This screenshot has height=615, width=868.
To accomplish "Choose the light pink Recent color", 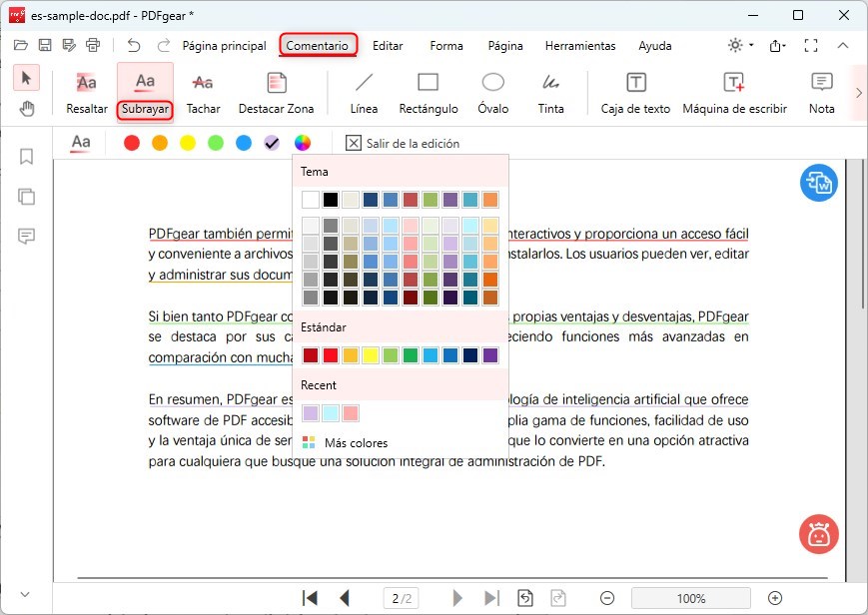I will click(351, 413).
